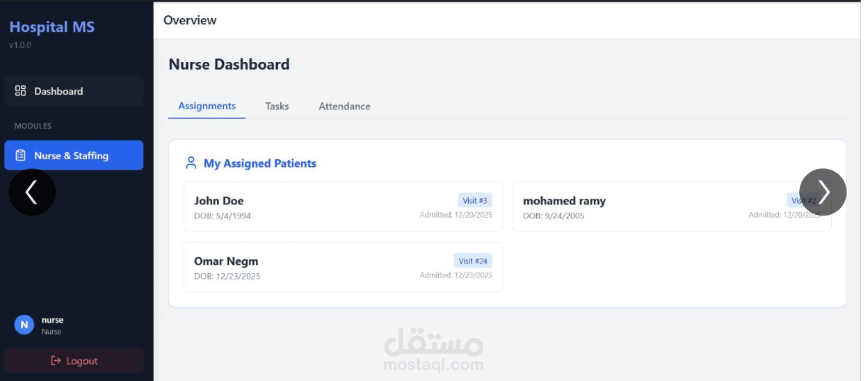Click the Dashboard grid icon
This screenshot has width=868, height=381.
[20, 91]
